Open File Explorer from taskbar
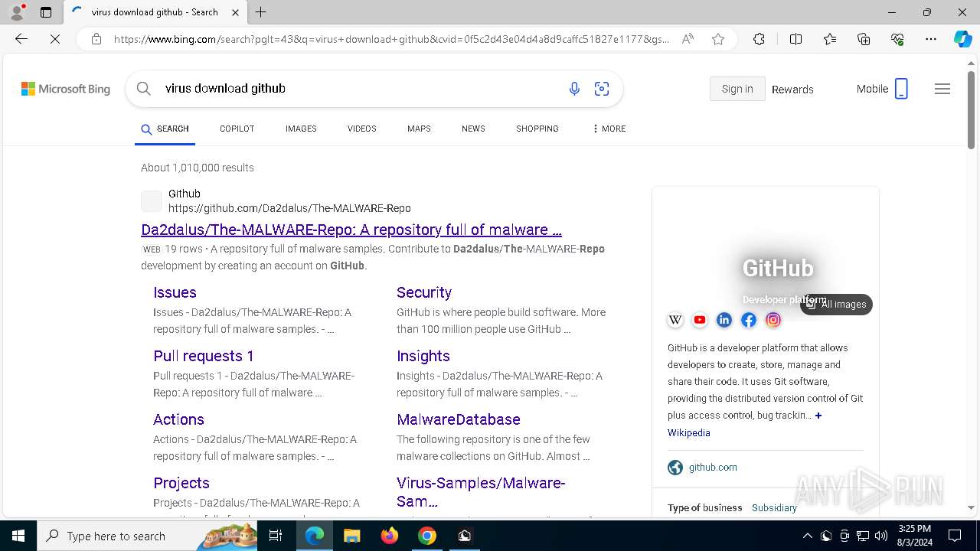This screenshot has height=551, width=980. point(351,536)
